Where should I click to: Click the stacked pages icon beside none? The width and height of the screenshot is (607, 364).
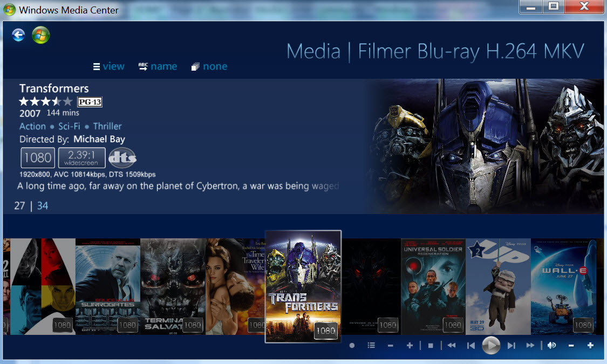point(195,67)
